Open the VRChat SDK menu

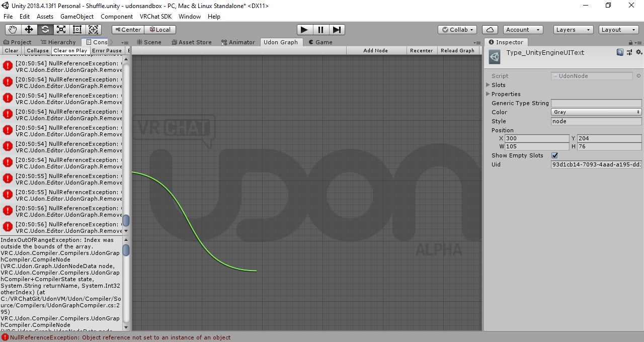pyautogui.click(x=155, y=17)
